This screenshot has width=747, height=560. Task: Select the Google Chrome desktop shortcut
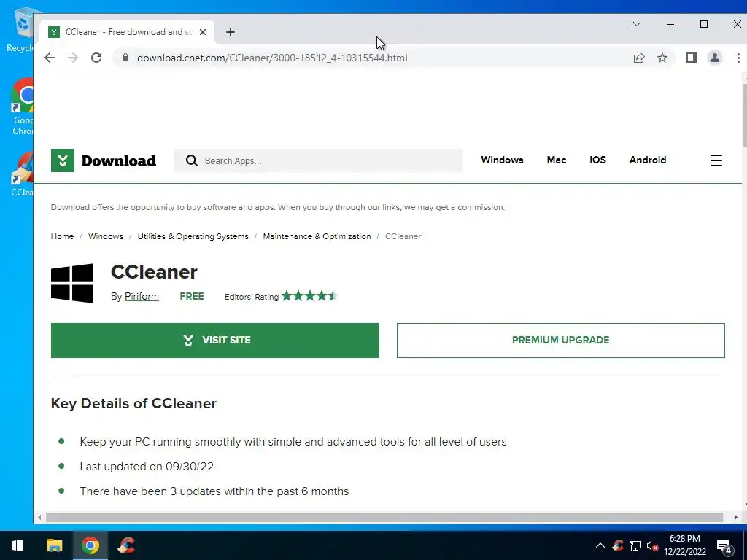(x=21, y=107)
